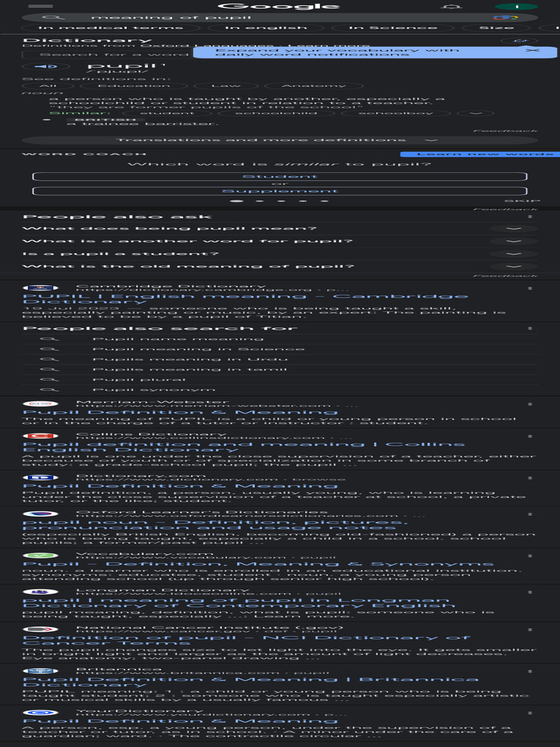Search 'Pupil name meaning' suggestion

coord(280,338)
